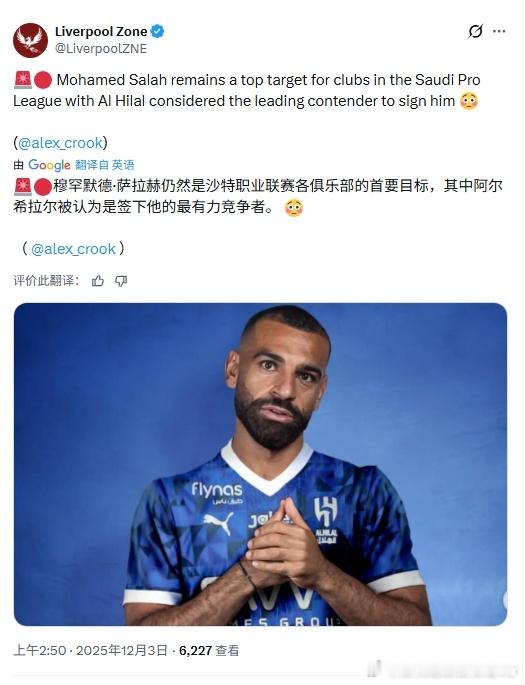Open the Liverpool Zone profile avatar
Screen dimensions: 525x685
(x=30, y=40)
